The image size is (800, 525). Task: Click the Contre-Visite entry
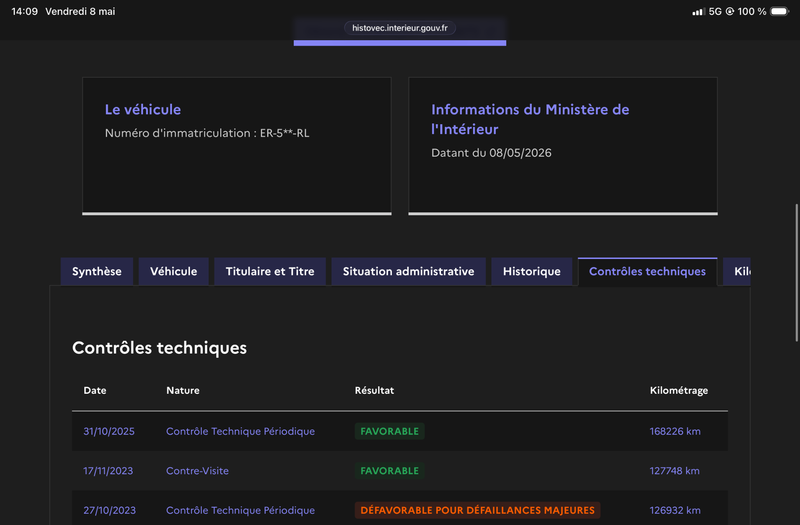point(197,471)
